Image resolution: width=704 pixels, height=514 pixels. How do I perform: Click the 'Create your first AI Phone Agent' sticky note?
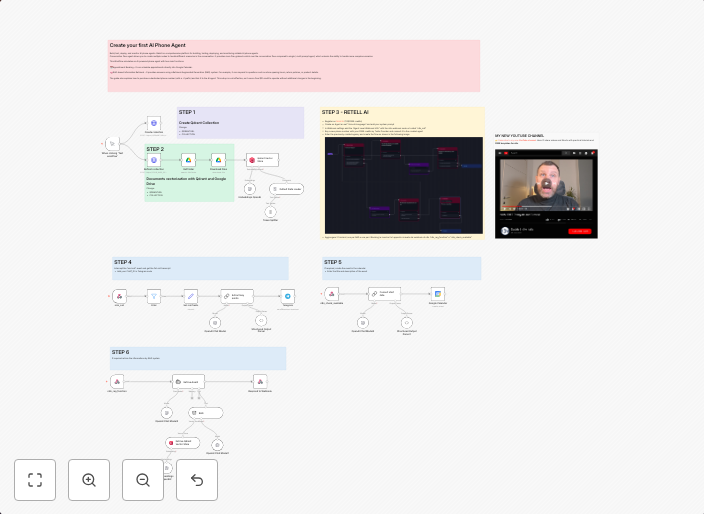pos(294,66)
